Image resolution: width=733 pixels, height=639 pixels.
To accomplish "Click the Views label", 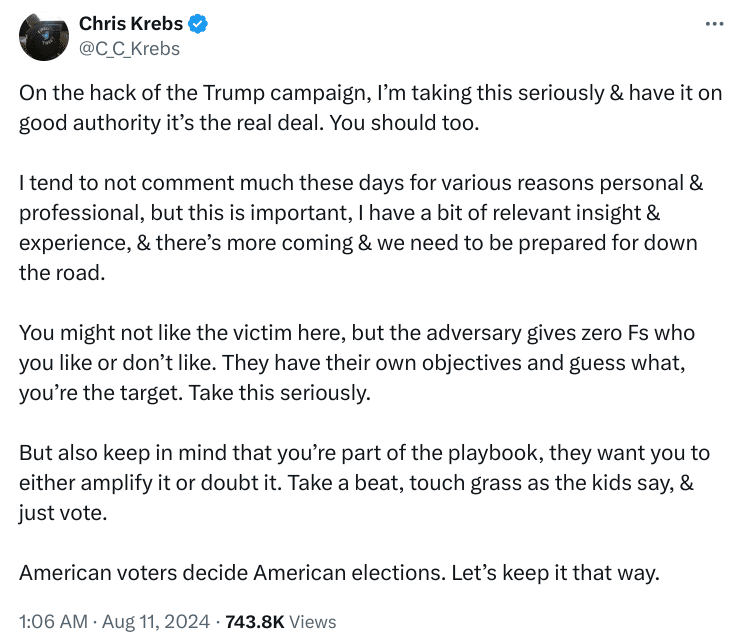I will tap(313, 621).
